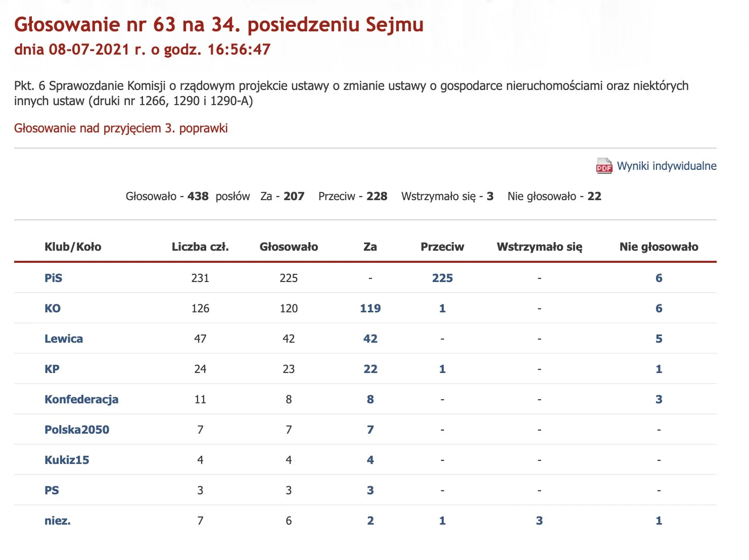This screenshot has height=560, width=749.
Task: Open the PiS club link
Action: tap(53, 278)
